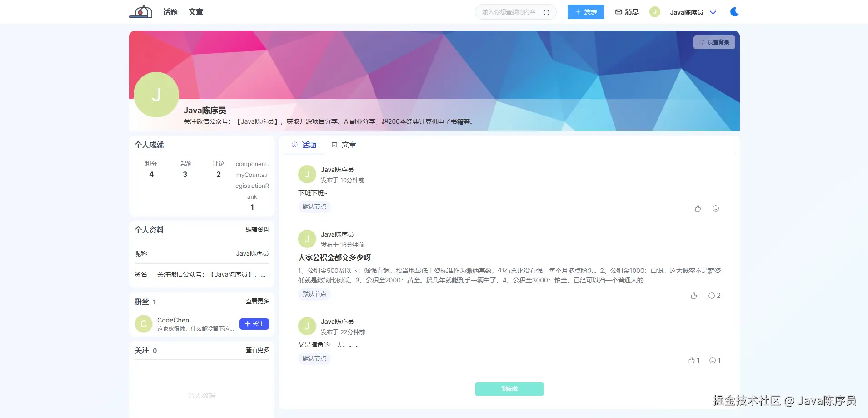The width and height of the screenshot is (868, 418).
Task: Click the 昵称 row value Java陈序员
Action: pos(252,253)
